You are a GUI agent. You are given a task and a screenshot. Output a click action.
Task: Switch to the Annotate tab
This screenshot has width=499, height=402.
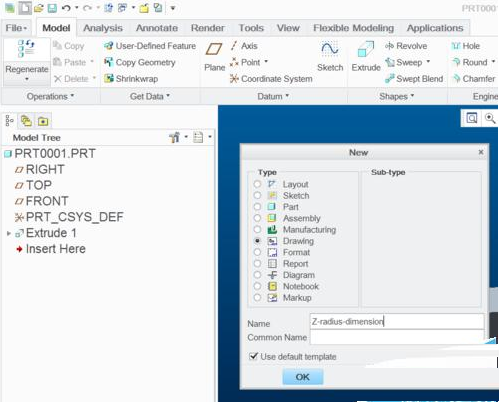157,28
